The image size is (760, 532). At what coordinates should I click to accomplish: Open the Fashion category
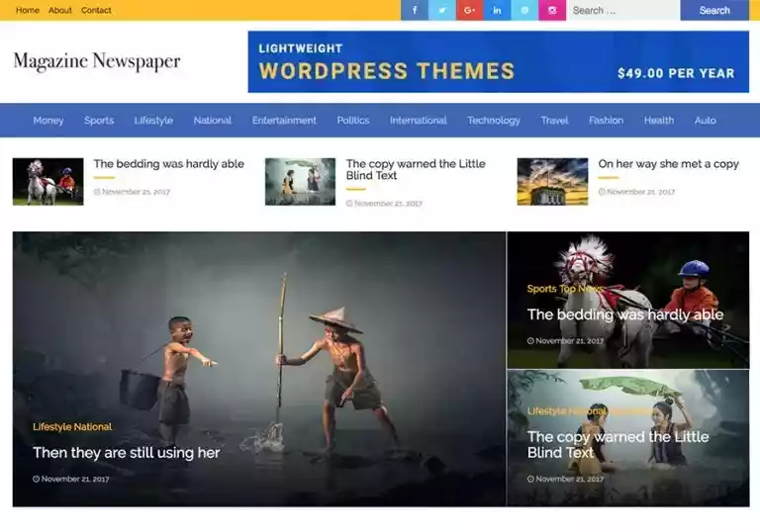pos(606,121)
